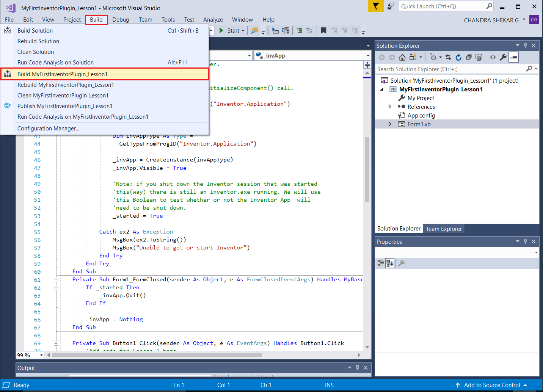Screen dimensions: 543x392
Task: Toggle a bookmark with the toolbar bookmark icon
Action: point(323,31)
